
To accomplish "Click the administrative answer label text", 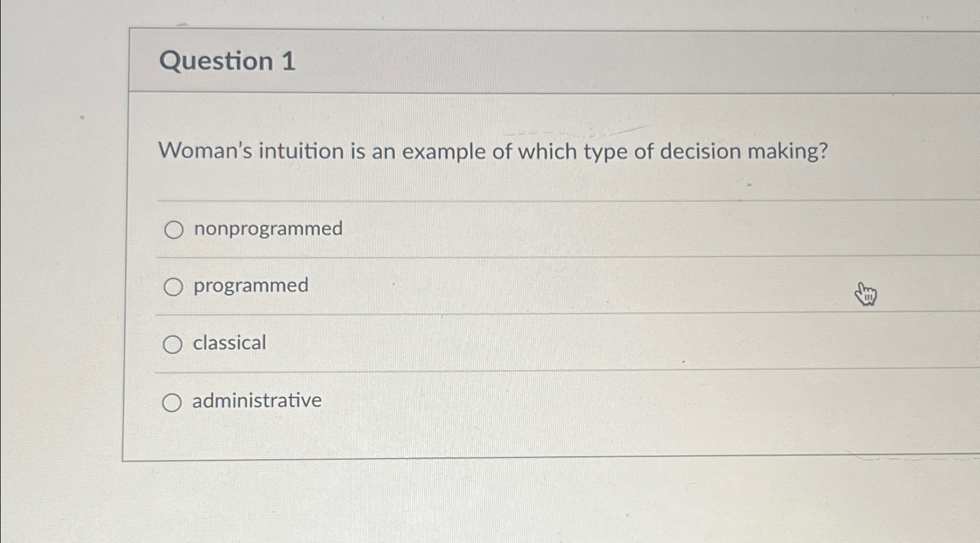I will (256, 400).
